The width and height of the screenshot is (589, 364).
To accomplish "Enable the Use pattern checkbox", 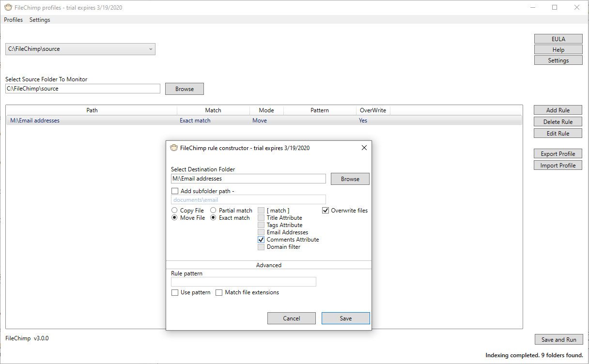I will point(175,292).
